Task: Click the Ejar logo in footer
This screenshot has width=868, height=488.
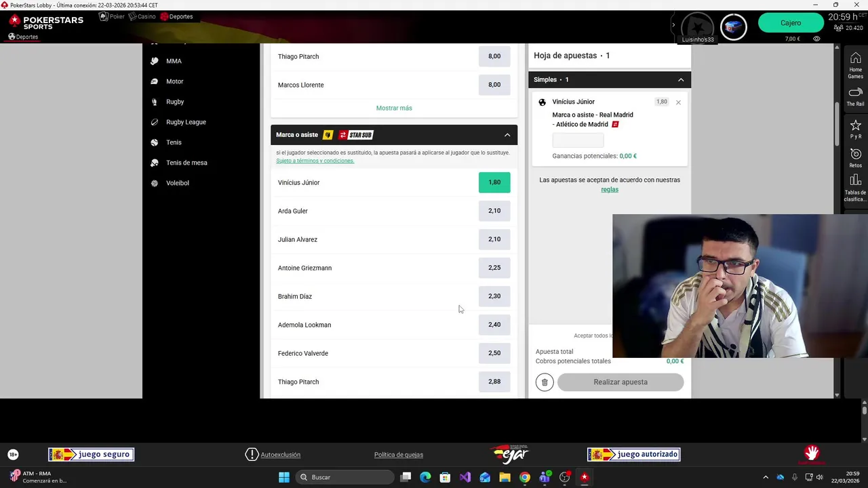Action: (x=510, y=454)
